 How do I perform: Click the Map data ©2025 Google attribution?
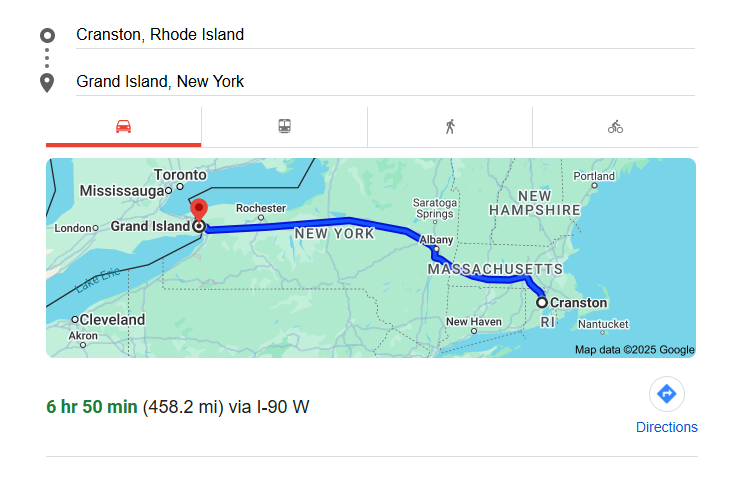coord(634,349)
